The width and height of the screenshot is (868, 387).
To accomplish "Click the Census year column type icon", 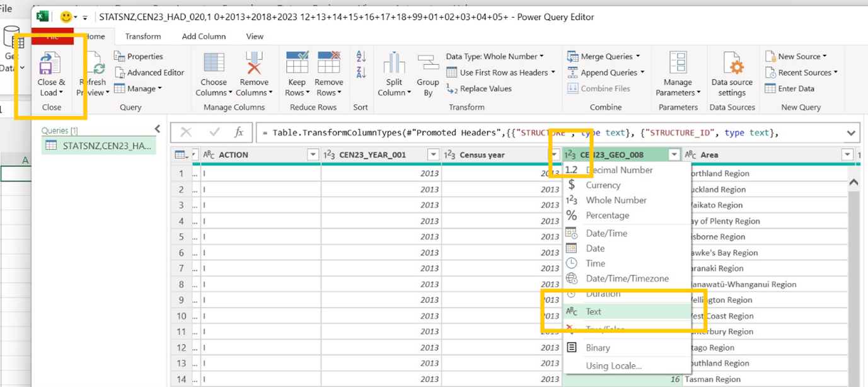I will click(450, 154).
